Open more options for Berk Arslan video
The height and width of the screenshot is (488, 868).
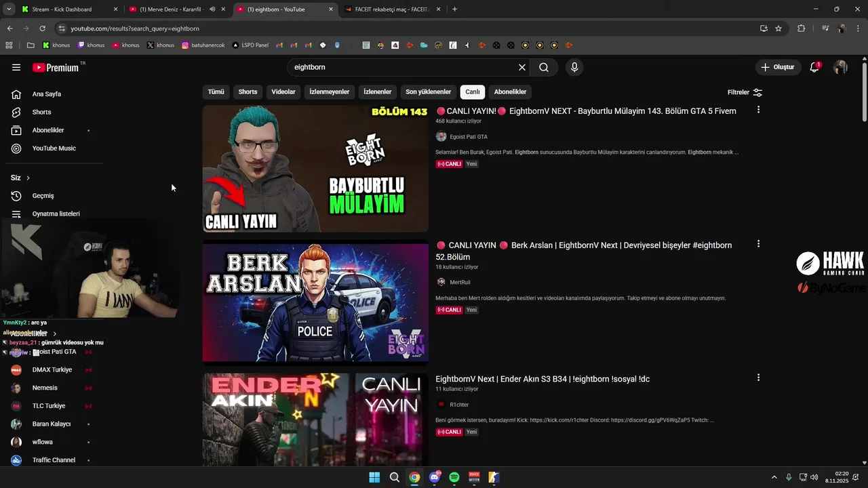(x=758, y=244)
